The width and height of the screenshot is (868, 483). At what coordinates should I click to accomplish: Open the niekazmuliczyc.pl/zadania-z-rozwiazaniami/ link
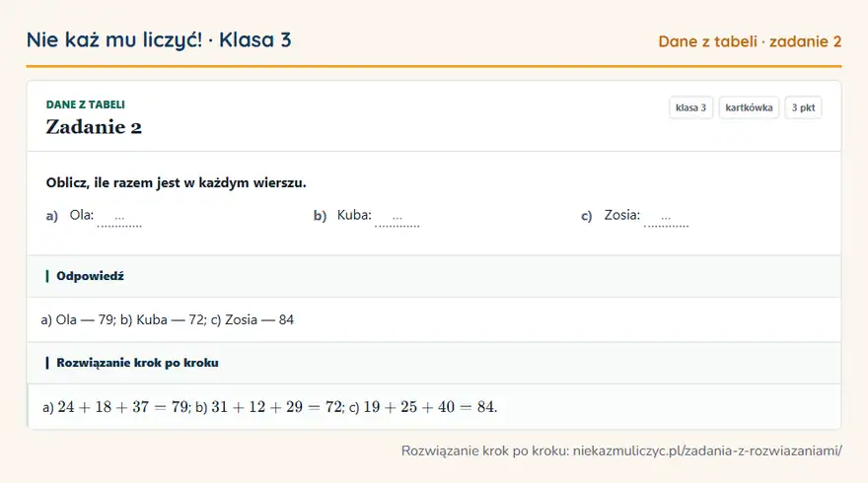pos(707,450)
